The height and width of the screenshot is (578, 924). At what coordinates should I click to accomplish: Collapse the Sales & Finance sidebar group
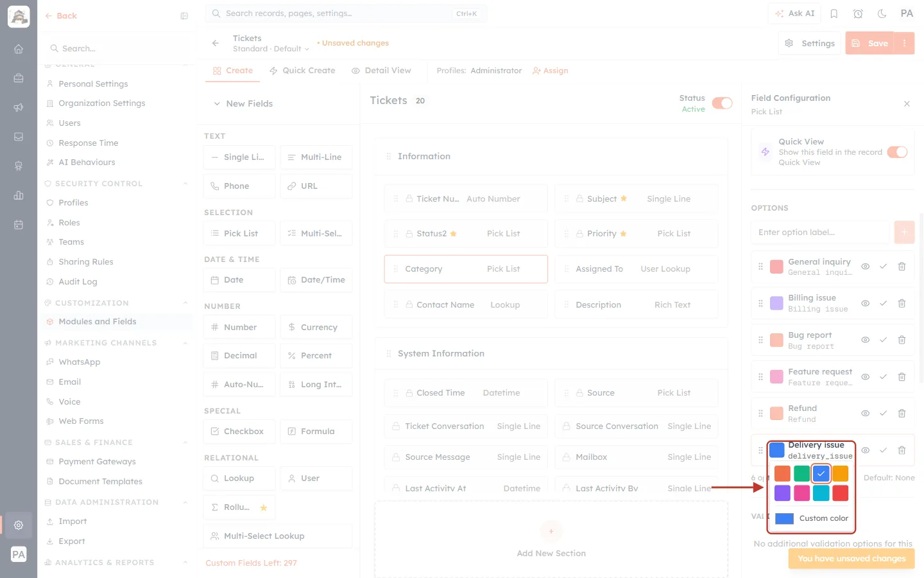[x=185, y=442]
